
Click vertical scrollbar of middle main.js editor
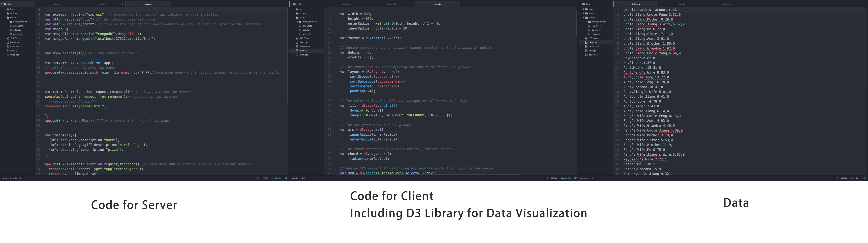coord(576,24)
